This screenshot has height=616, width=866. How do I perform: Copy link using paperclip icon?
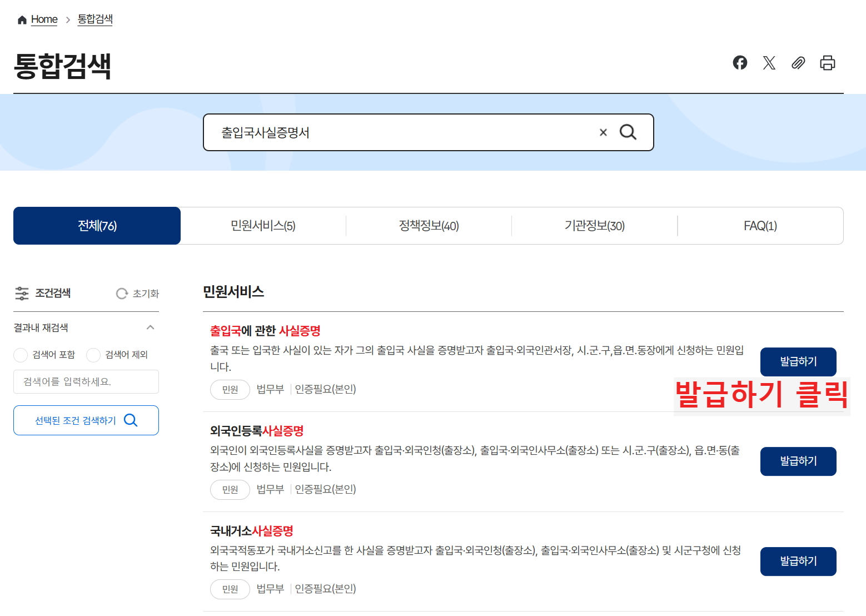[798, 63]
